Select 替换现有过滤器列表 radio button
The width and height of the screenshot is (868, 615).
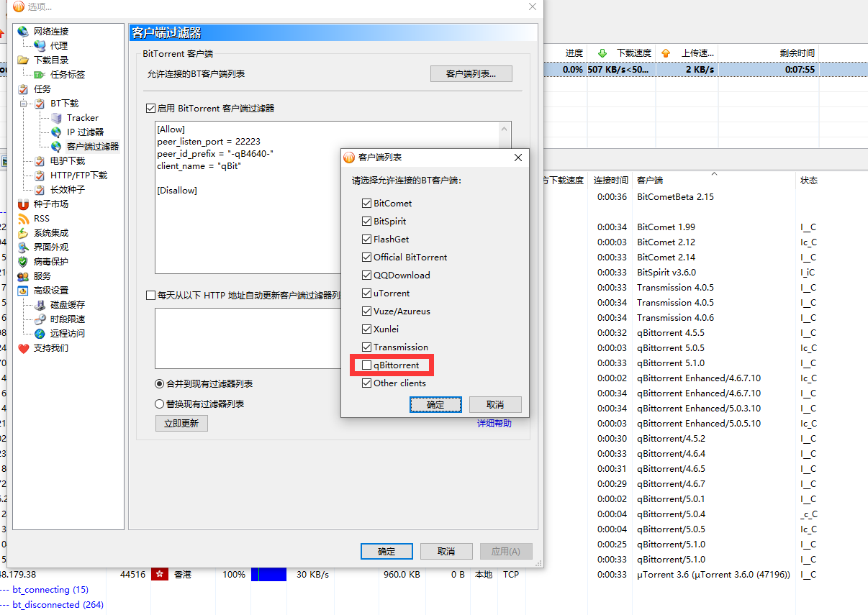160,404
